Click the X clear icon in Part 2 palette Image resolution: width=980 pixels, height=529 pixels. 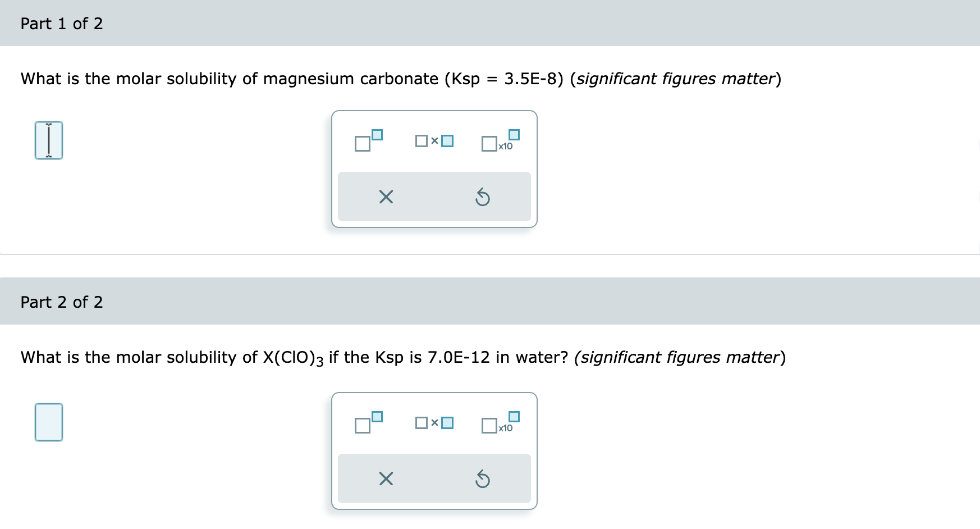385,478
